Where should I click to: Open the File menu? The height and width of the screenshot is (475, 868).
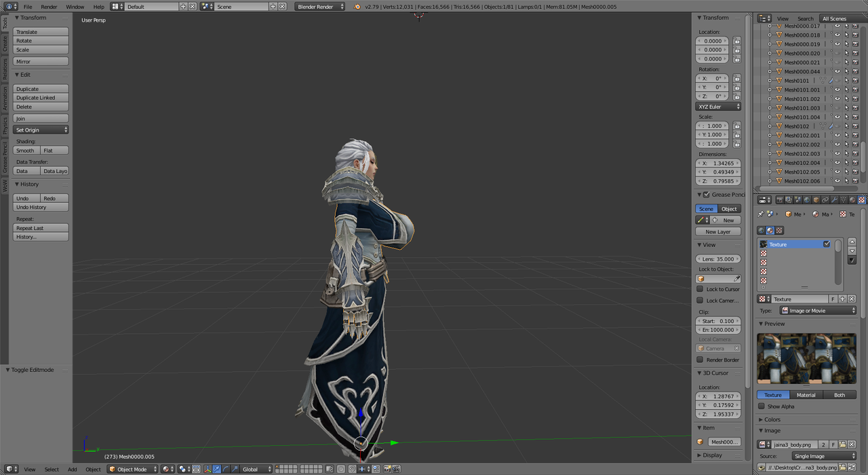(28, 7)
